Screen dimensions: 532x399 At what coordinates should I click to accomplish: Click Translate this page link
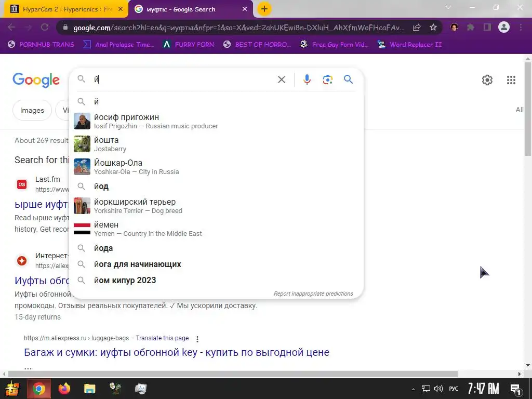(x=162, y=338)
